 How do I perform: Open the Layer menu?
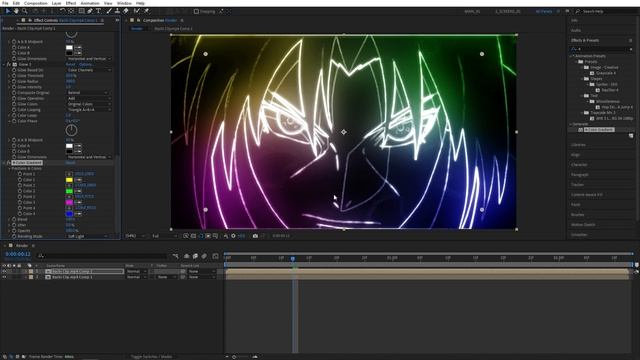[56, 3]
